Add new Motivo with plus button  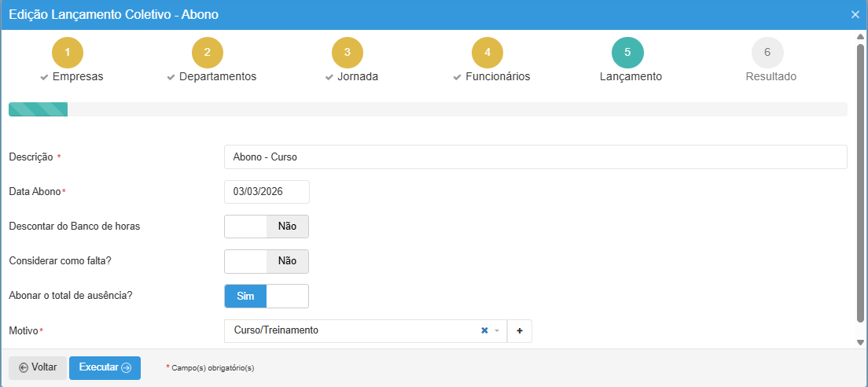coord(520,331)
